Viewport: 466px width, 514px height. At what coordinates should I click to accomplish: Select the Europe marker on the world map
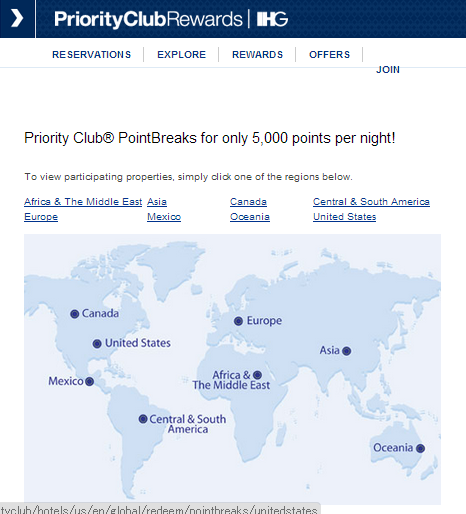pyautogui.click(x=238, y=321)
